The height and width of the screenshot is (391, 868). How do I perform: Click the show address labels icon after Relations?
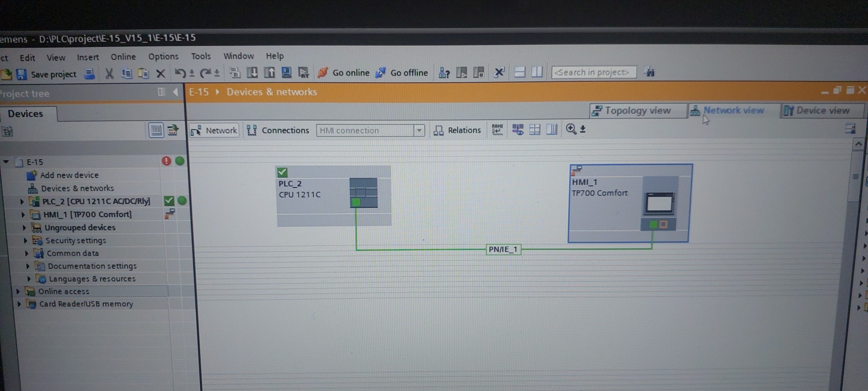point(497,129)
